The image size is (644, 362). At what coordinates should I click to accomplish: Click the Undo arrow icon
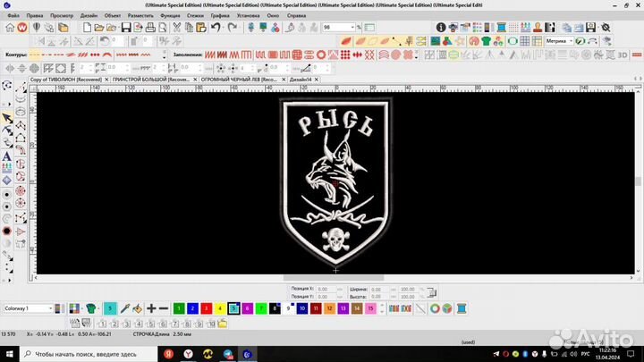click(x=216, y=28)
